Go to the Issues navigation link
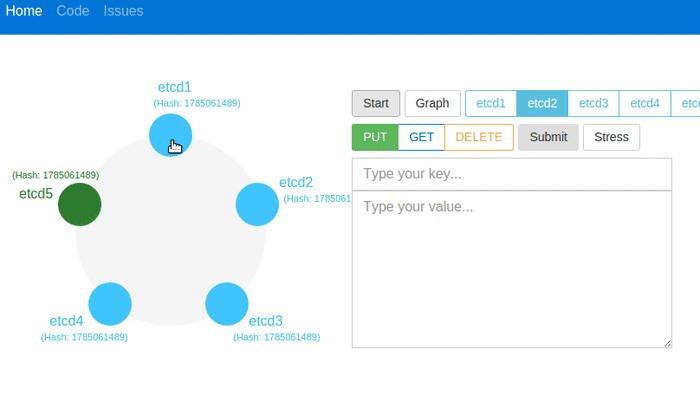Image resolution: width=700 pixels, height=395 pixels. tap(123, 11)
